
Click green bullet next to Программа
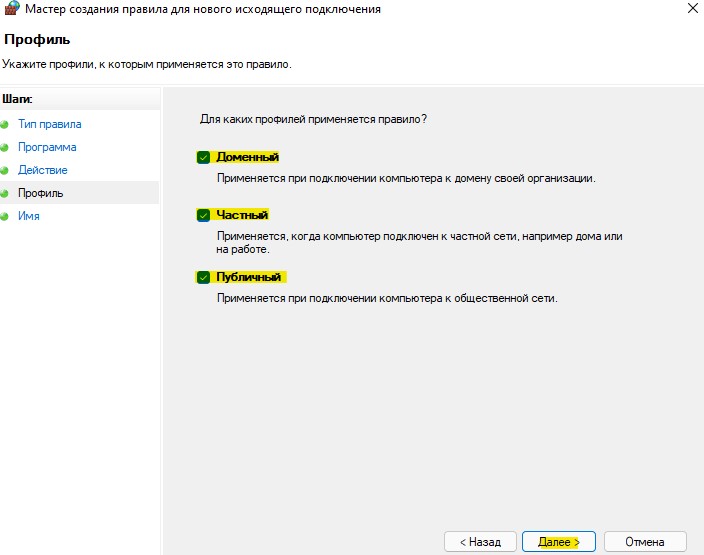(x=4, y=147)
